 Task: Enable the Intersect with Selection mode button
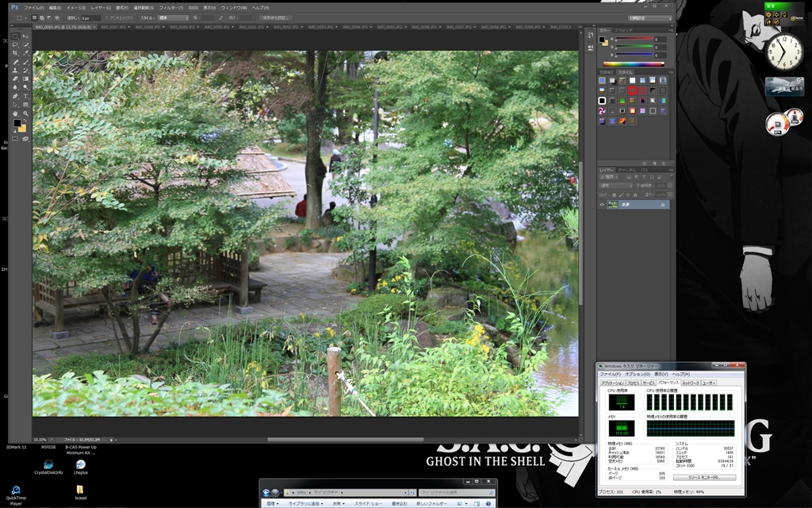(56, 18)
